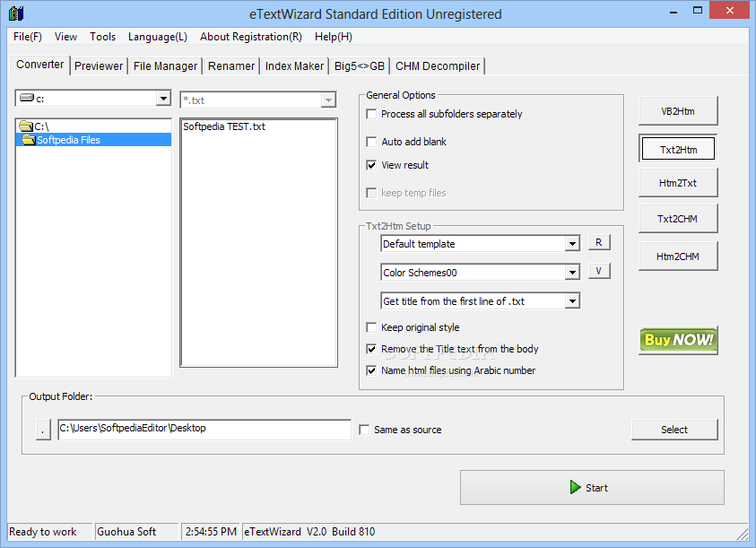Click the VB2Htm button
Viewport: 756px width, 548px height.
pyautogui.click(x=678, y=111)
